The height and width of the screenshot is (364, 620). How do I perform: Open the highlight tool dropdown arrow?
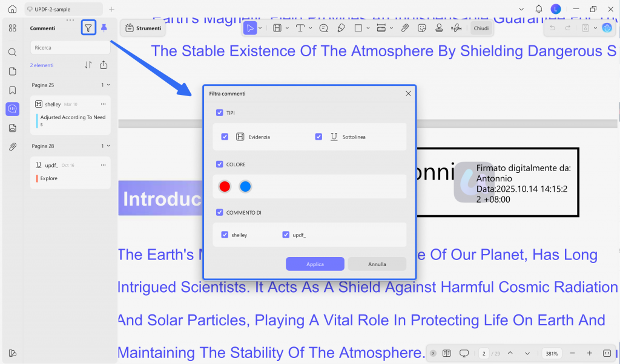(287, 28)
